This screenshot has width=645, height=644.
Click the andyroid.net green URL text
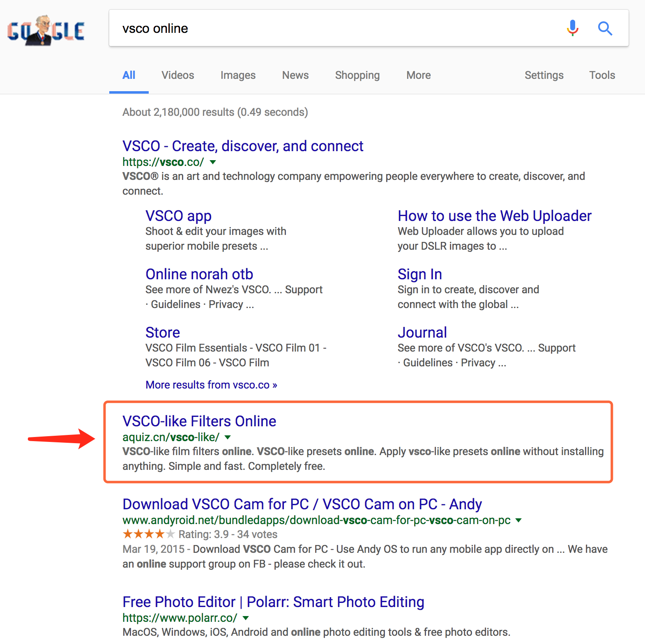point(316,520)
